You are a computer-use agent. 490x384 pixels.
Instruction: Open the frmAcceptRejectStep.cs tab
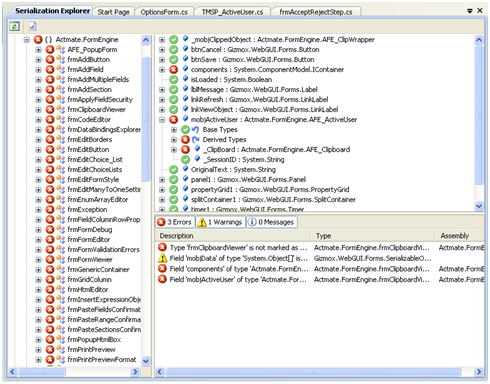(x=316, y=12)
